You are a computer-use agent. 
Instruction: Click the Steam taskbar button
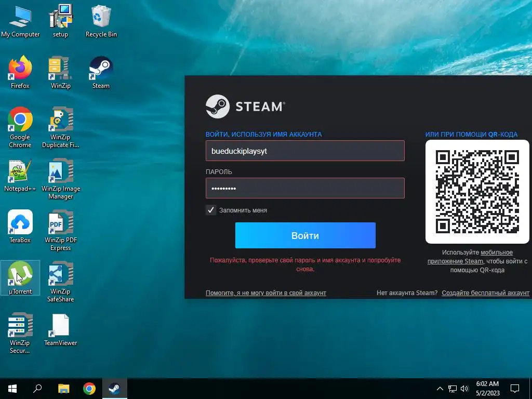pos(115,389)
